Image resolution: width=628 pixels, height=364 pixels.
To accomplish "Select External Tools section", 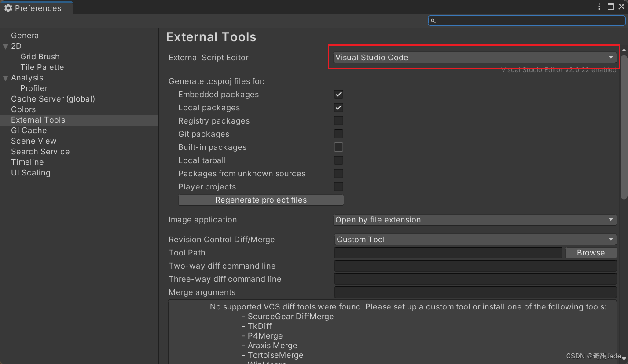I will [79, 120].
